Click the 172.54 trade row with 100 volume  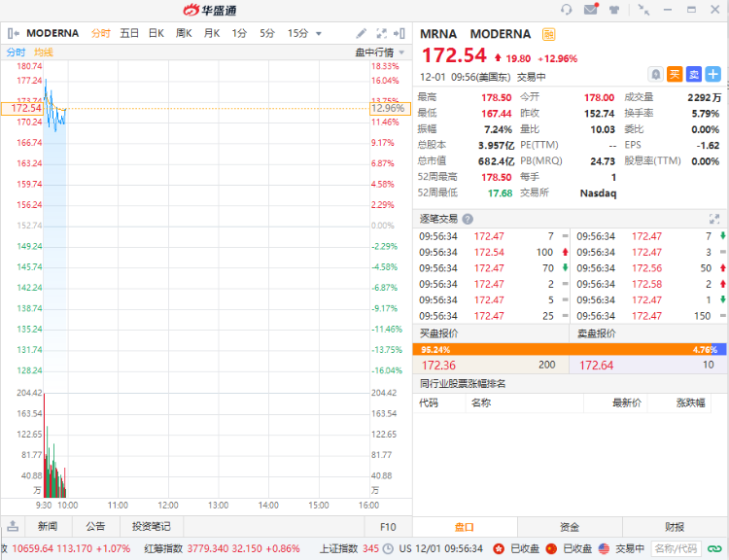point(493,252)
